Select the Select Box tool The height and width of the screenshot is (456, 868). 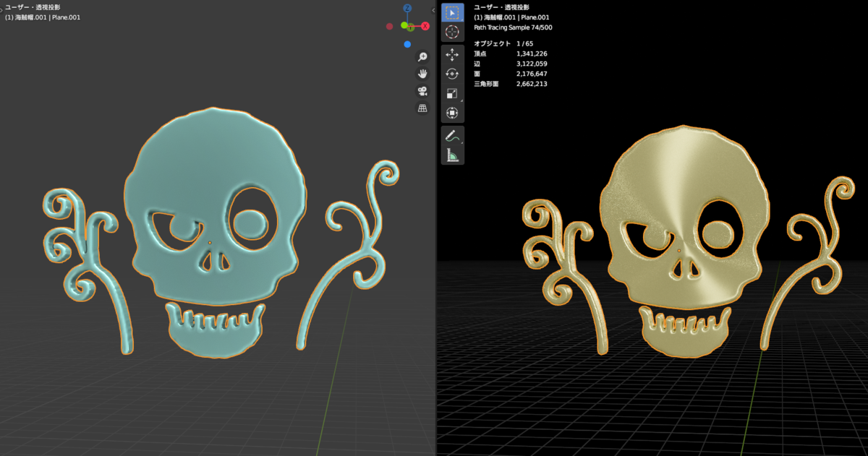(452, 13)
